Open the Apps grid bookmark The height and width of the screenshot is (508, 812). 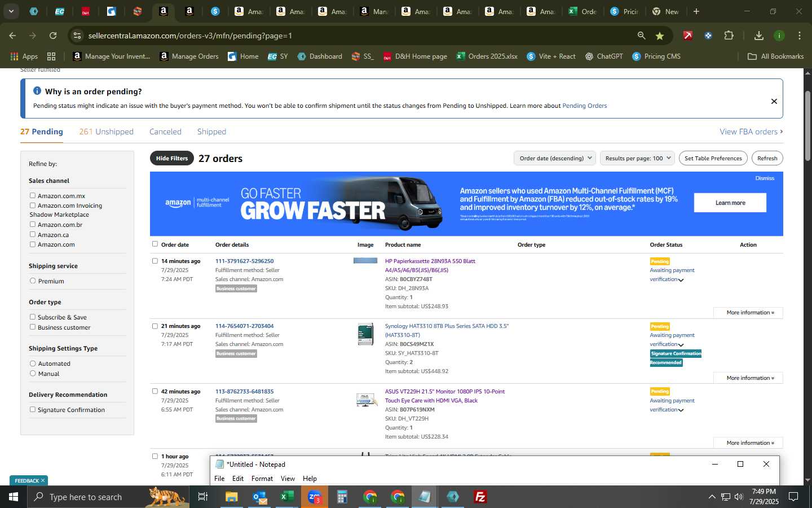click(24, 56)
